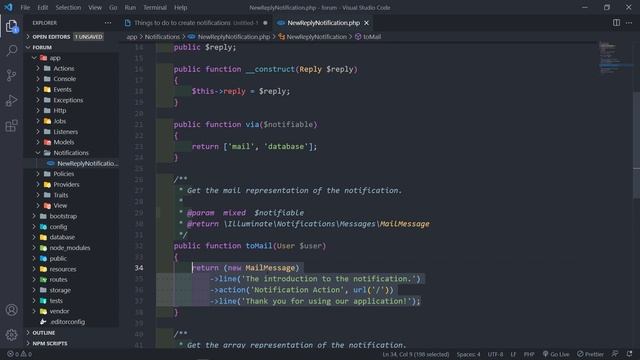Close the NewReplyNotification.php tab
The width and height of the screenshot is (640, 360).
pos(367,23)
